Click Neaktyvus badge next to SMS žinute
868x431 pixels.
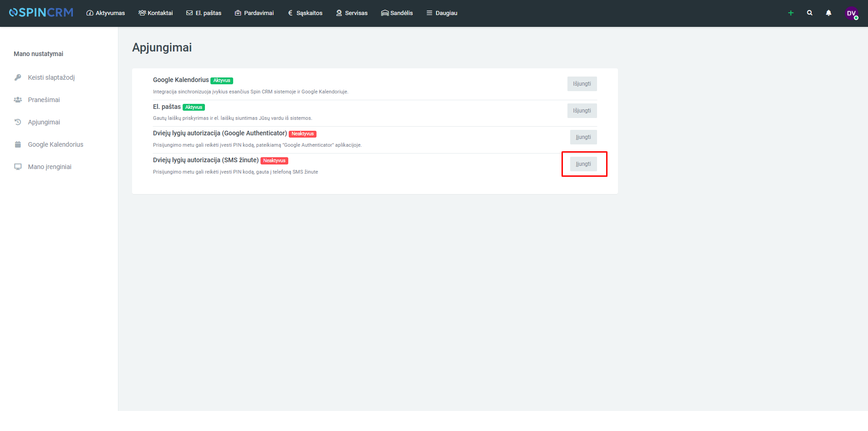pyautogui.click(x=274, y=161)
